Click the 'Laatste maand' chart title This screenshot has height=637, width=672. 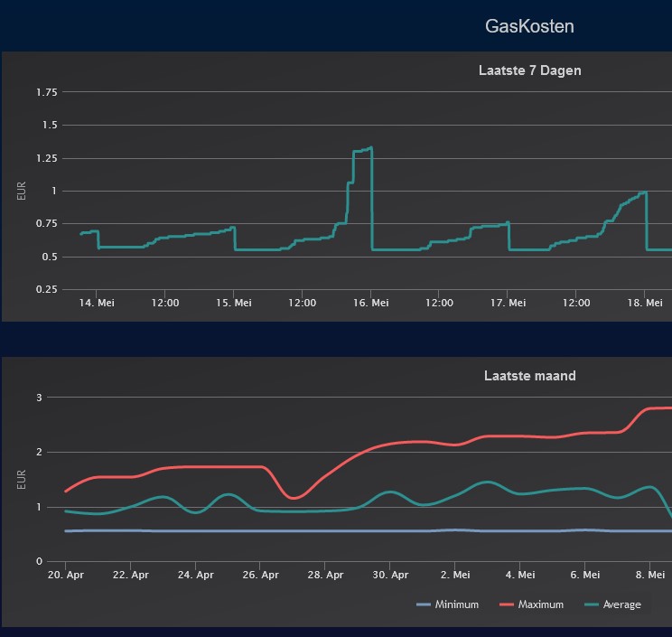pos(529,376)
